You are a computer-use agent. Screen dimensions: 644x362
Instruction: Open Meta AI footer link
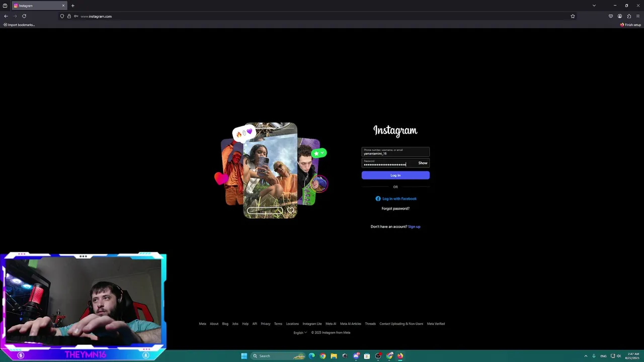[331, 324]
